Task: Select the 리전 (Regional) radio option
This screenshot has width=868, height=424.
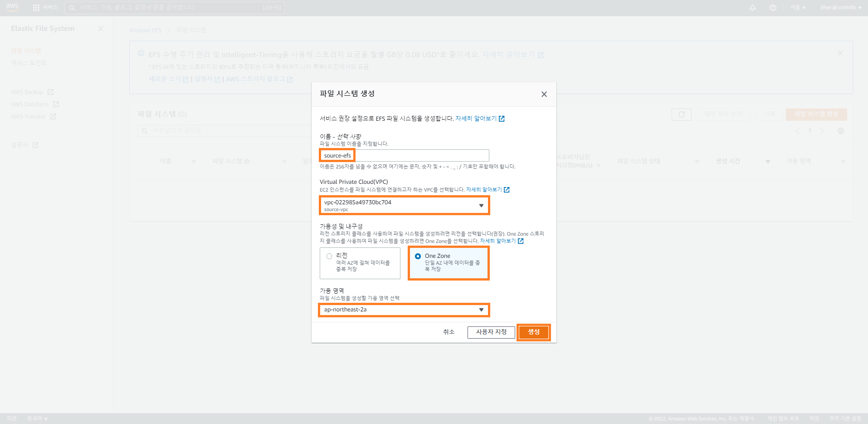Action: pyautogui.click(x=329, y=256)
